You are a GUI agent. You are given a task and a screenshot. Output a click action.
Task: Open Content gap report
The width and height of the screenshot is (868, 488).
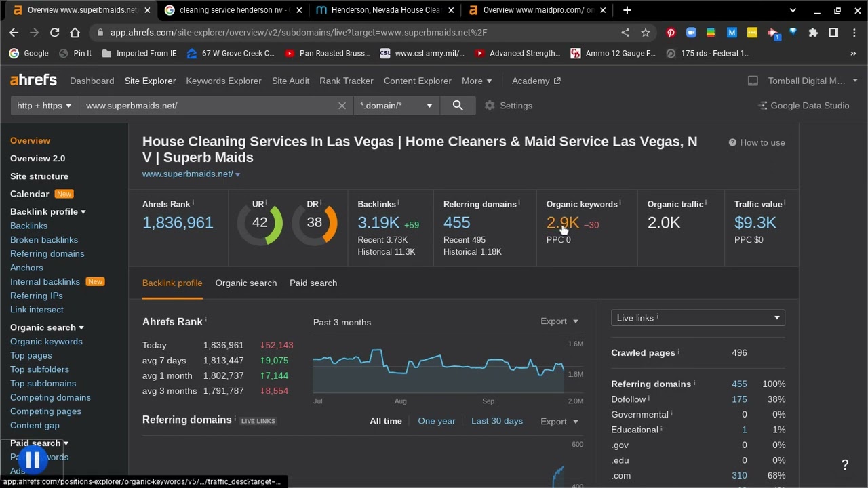pyautogui.click(x=35, y=425)
